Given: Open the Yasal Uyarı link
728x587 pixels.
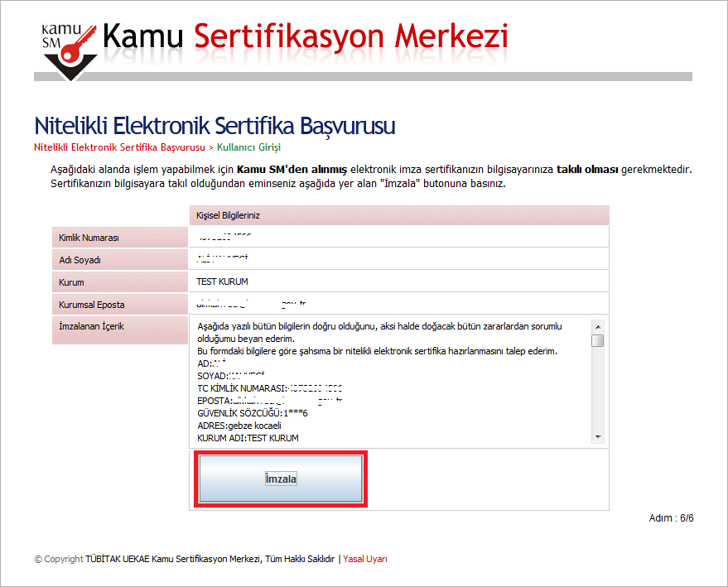Looking at the screenshot, I should tap(365, 559).
